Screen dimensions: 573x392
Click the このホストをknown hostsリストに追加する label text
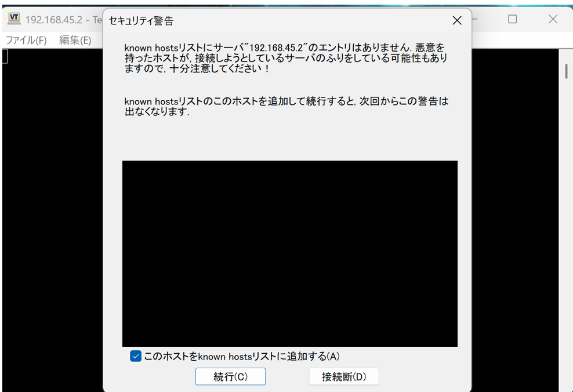241,356
